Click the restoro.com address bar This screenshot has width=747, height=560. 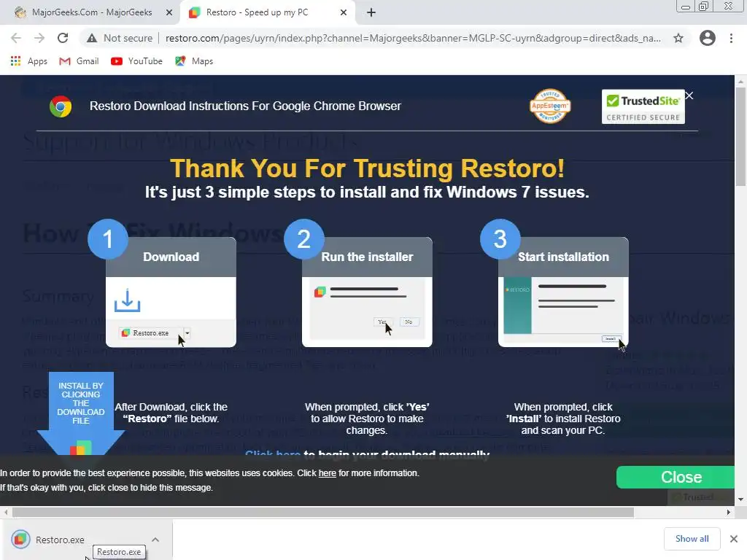[x=413, y=38]
